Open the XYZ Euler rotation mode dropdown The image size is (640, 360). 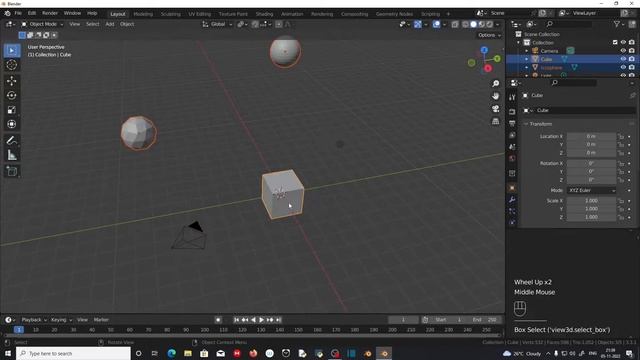click(591, 191)
